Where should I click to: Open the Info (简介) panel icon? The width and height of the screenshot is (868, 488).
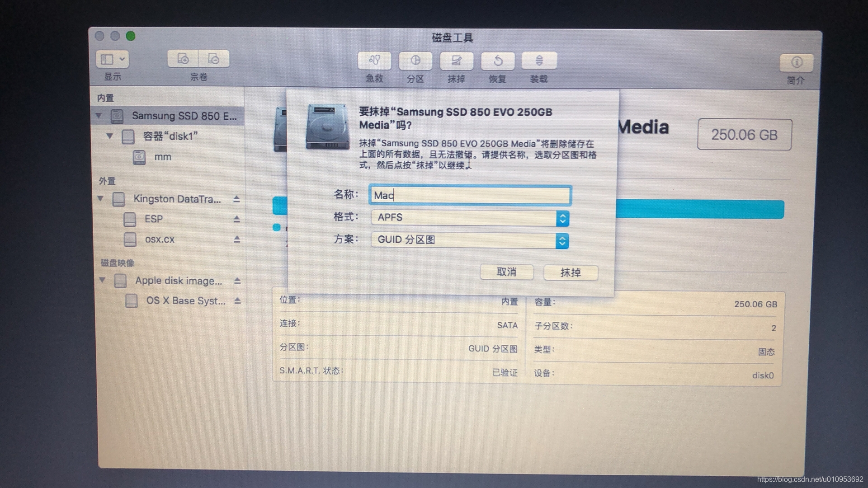(x=797, y=62)
